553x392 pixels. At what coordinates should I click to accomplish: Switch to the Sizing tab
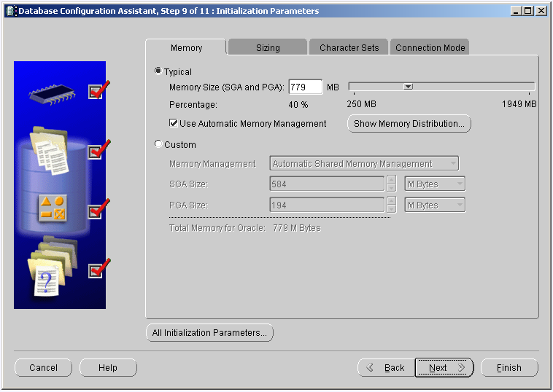click(268, 47)
